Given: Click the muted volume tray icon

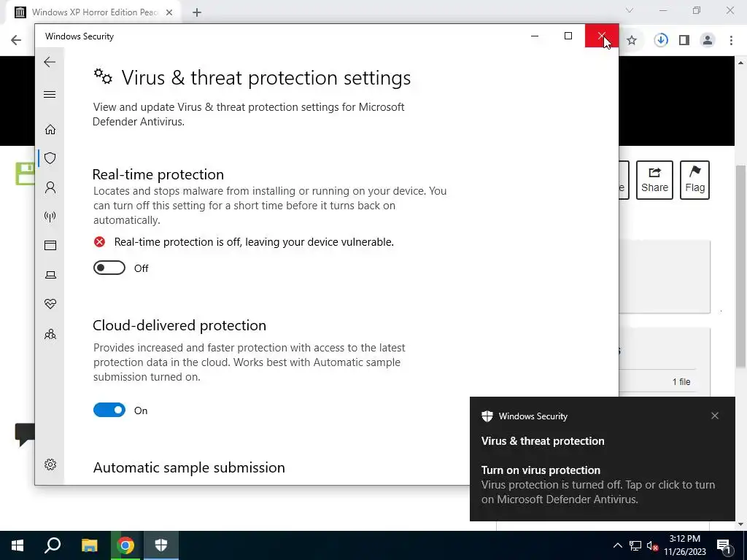Looking at the screenshot, I should click(x=653, y=545).
